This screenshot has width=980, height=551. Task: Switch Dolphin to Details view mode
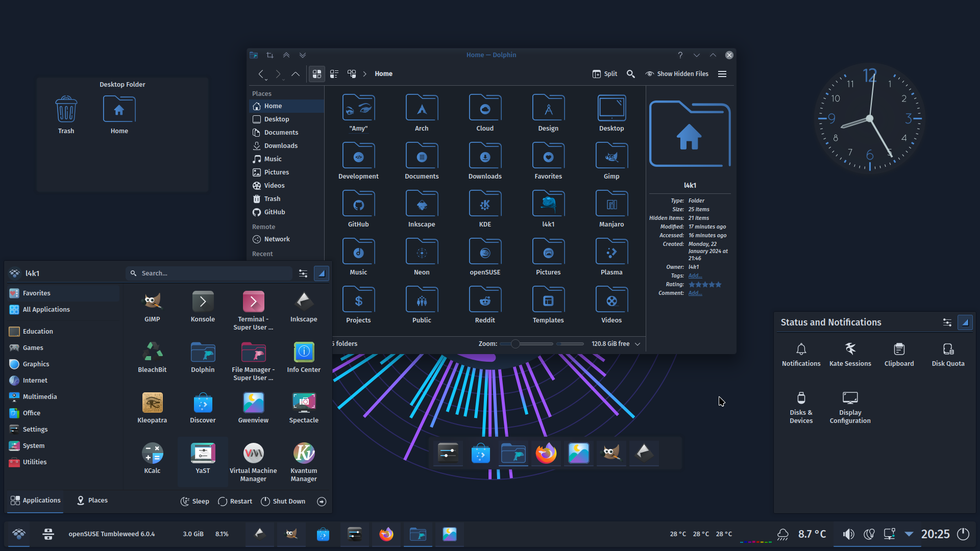pos(352,74)
